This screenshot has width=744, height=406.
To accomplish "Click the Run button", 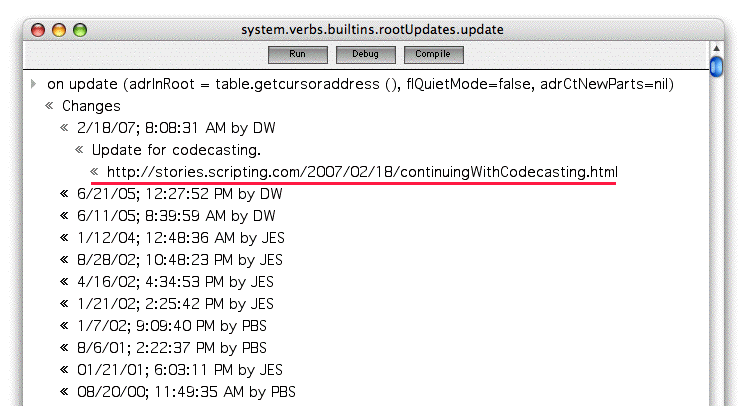I will pyautogui.click(x=297, y=54).
